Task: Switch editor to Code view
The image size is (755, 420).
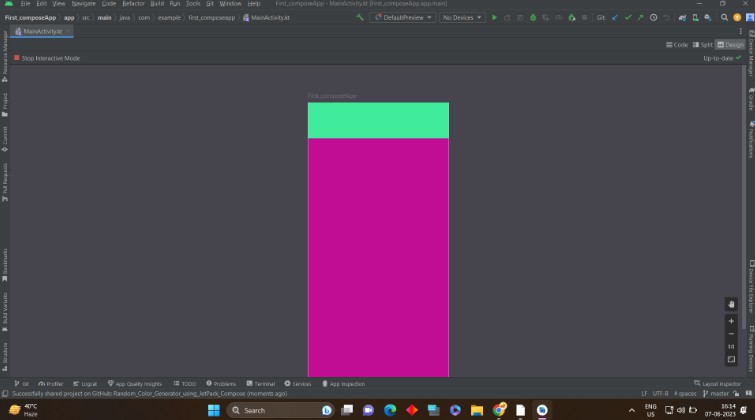Action: 677,45
